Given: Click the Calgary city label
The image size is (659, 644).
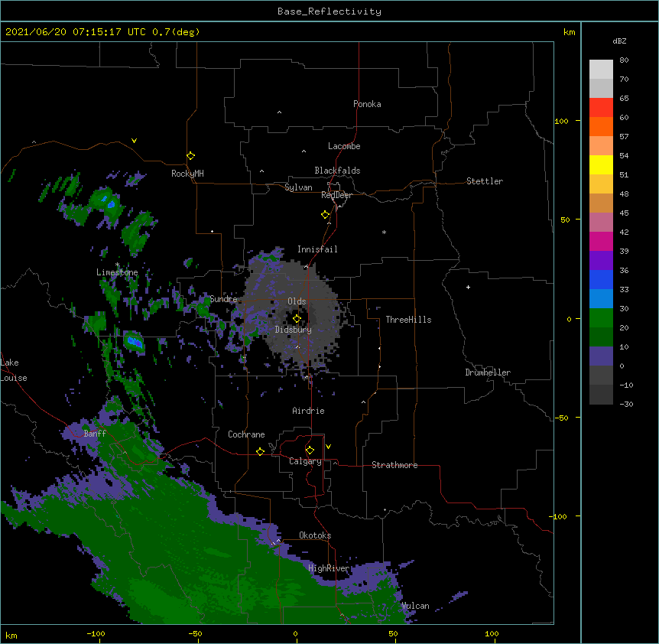Looking at the screenshot, I should click(305, 461).
